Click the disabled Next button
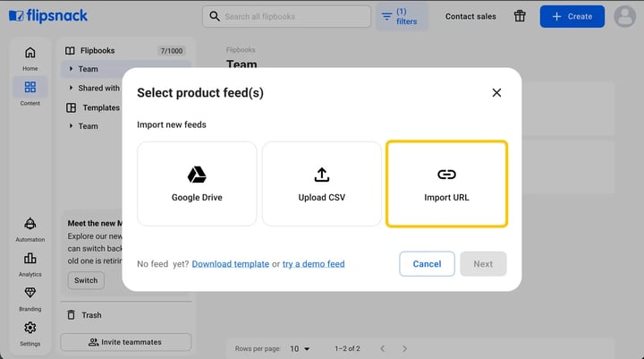 (x=483, y=263)
